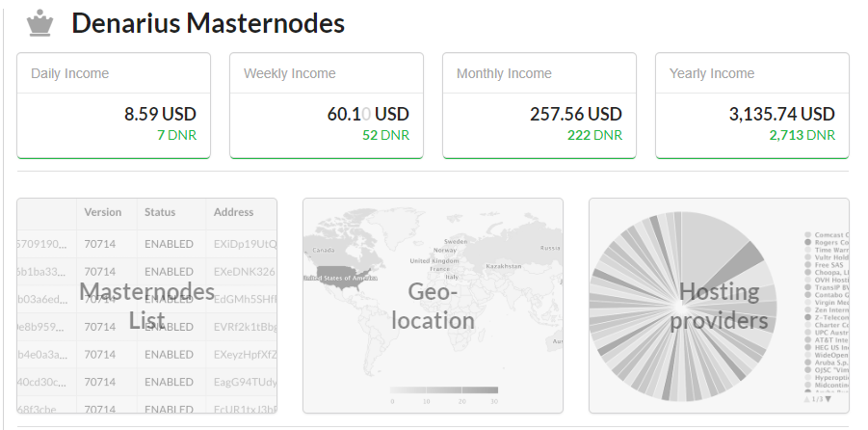868x430 pixels.
Task: Click previous legend page arrow
Action: click(x=807, y=398)
